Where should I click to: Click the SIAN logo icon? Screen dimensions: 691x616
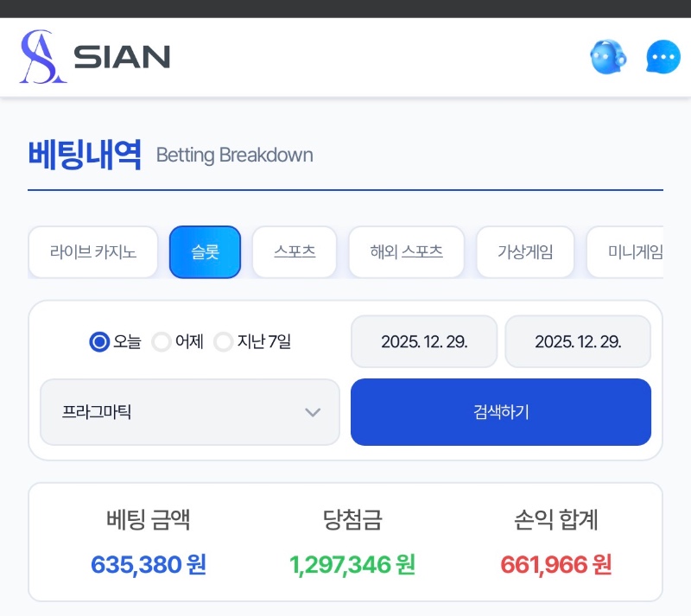pyautogui.click(x=42, y=57)
